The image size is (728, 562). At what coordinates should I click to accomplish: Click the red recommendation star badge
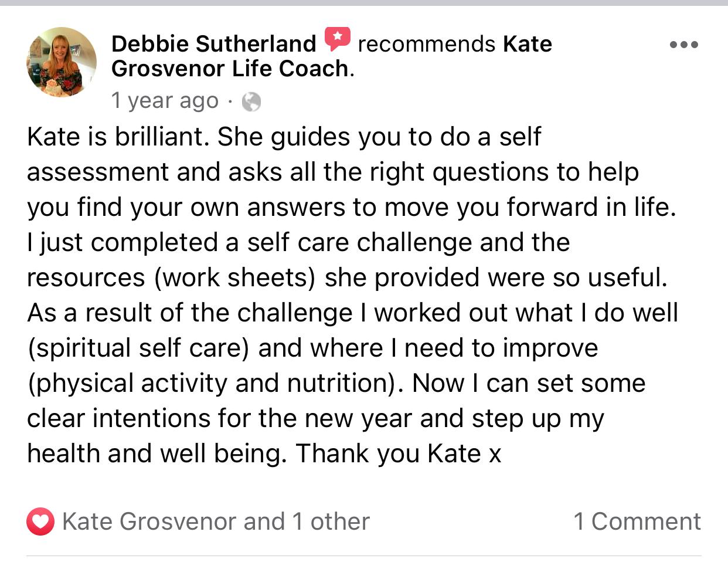click(x=337, y=39)
